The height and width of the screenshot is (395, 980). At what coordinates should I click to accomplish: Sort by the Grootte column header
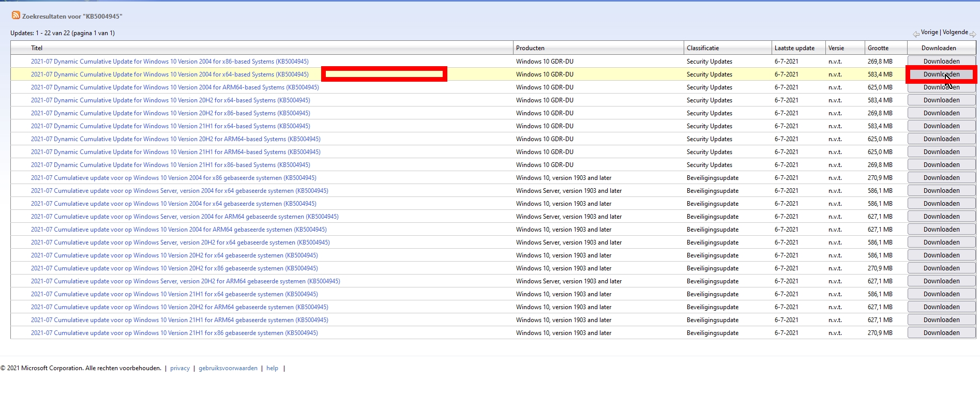[x=878, y=48]
